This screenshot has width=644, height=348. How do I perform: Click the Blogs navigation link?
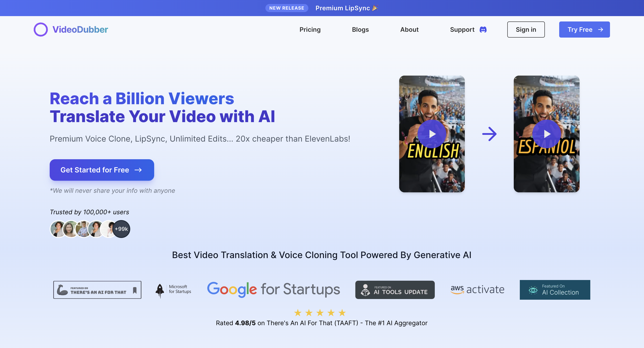point(360,29)
